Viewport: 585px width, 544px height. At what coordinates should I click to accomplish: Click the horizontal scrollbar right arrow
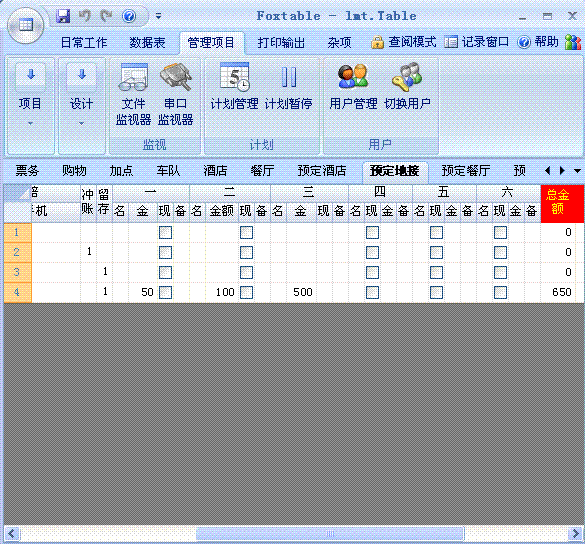tap(575, 534)
